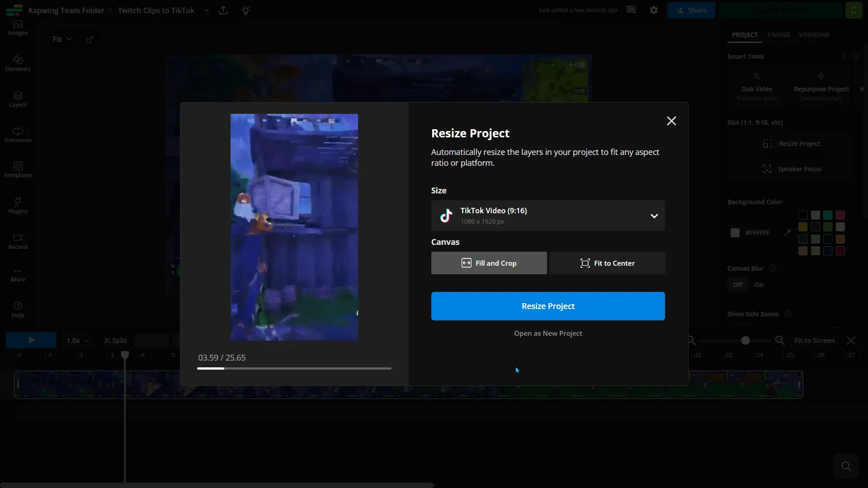Open the More sidebar options
868x488 pixels.
18,275
